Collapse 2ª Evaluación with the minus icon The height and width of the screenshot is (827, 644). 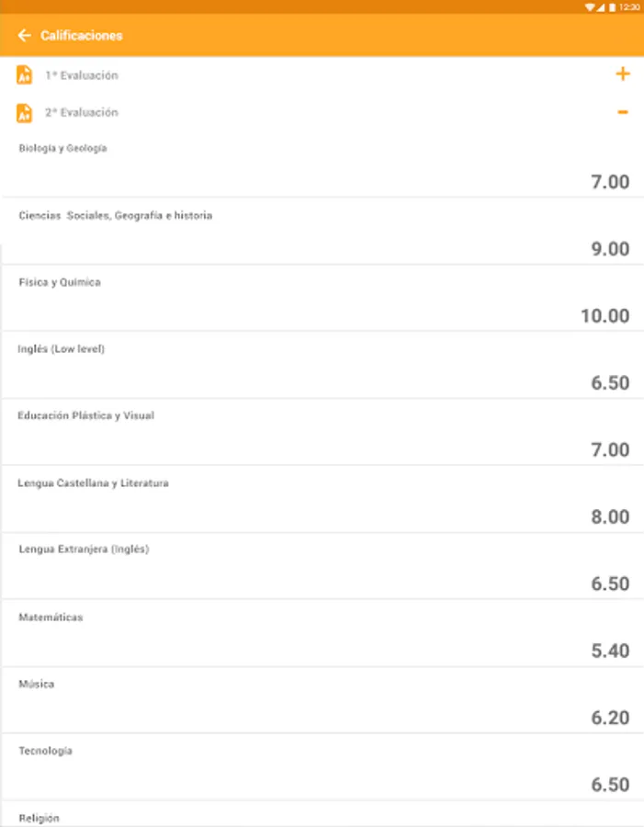coord(623,112)
